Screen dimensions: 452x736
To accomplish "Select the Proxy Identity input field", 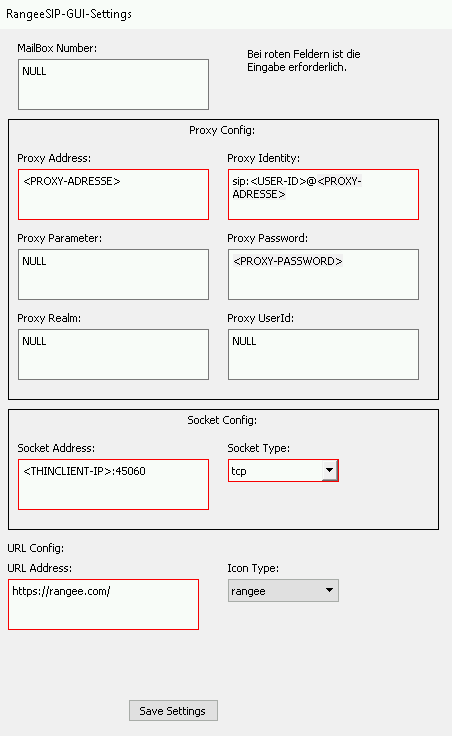I will pyautogui.click(x=323, y=194).
